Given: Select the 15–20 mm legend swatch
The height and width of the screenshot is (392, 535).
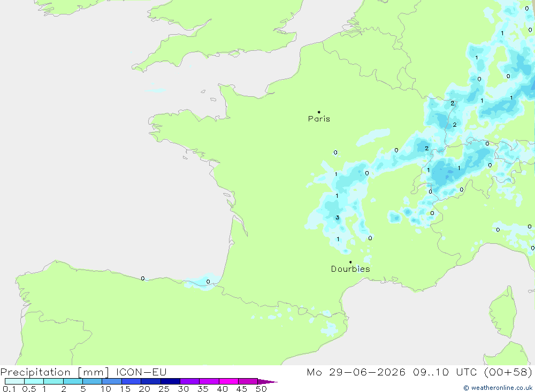Looking at the screenshot, I should tap(131, 381).
